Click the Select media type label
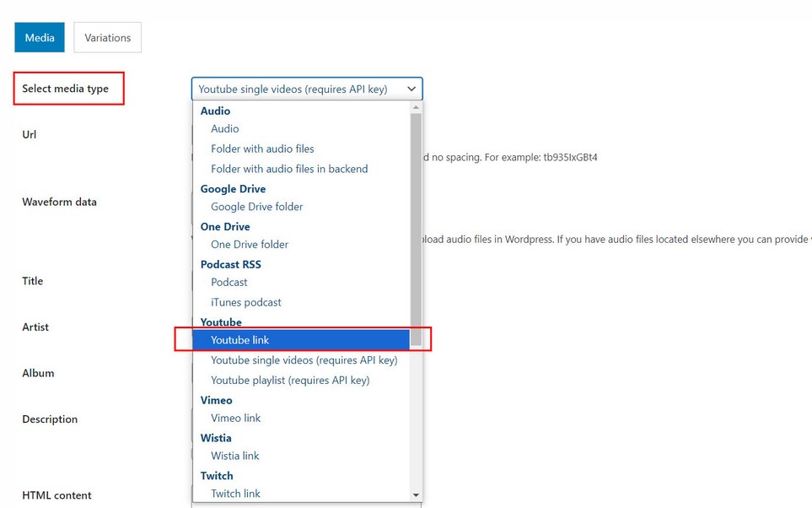This screenshot has height=508, width=812. click(65, 89)
